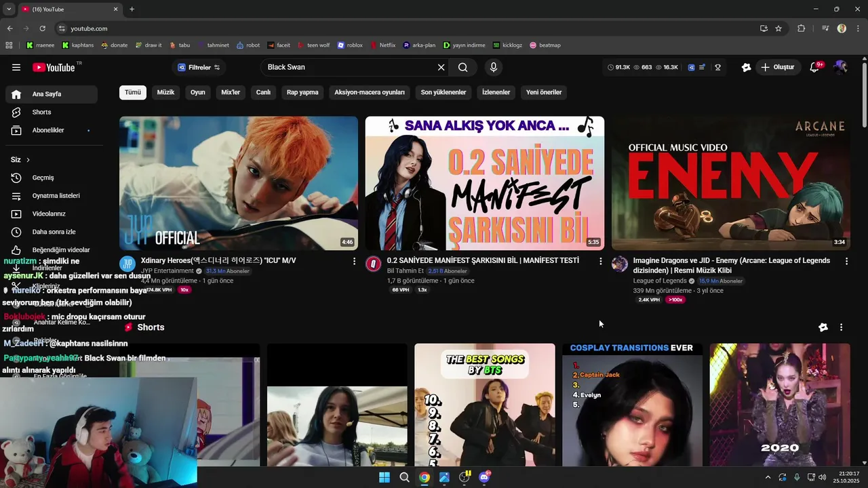Open the beatmap bookmark

point(545,45)
